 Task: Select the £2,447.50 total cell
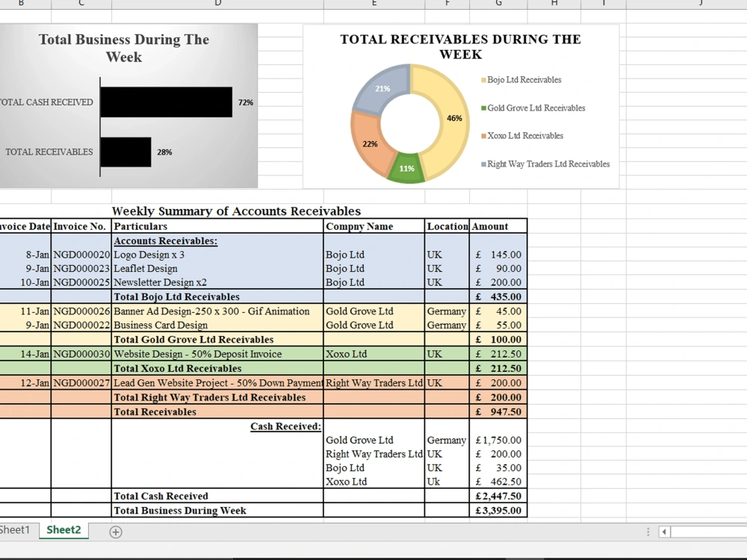point(498,497)
